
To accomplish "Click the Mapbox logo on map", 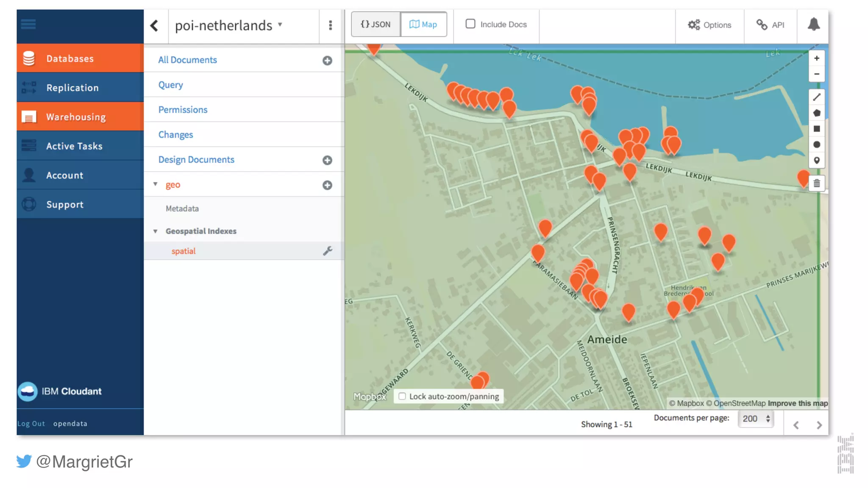I will pyautogui.click(x=370, y=396).
